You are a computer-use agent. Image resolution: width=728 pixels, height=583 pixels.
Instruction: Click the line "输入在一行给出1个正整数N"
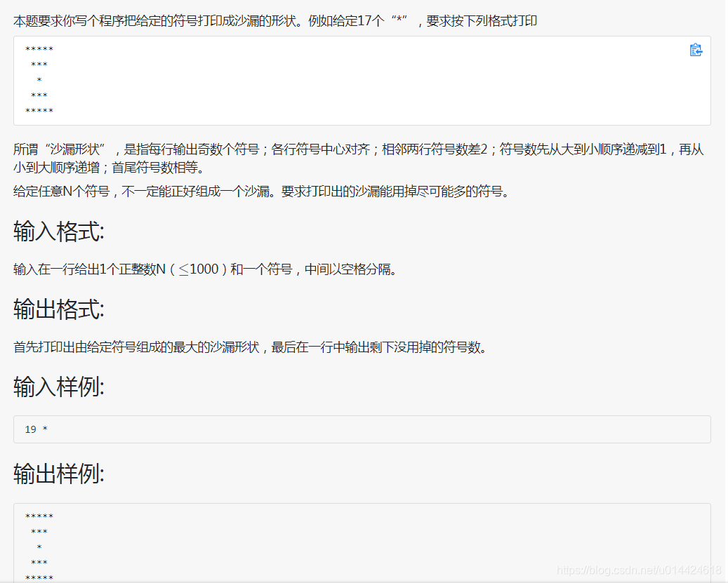[x=205, y=269]
